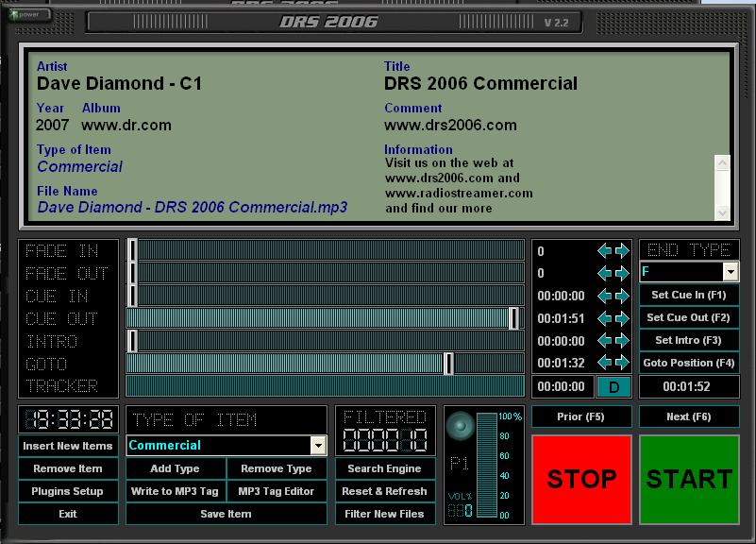This screenshot has width=756, height=544.
Task: Click the Fade Out slider handle
Action: pyautogui.click(x=132, y=273)
